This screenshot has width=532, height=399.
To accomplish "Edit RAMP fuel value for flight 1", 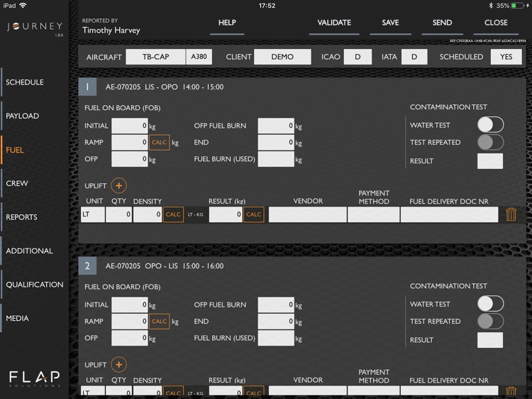I will coord(130,142).
